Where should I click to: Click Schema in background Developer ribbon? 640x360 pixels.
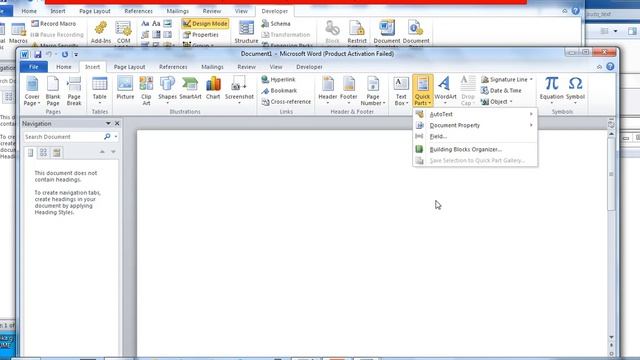click(x=276, y=24)
